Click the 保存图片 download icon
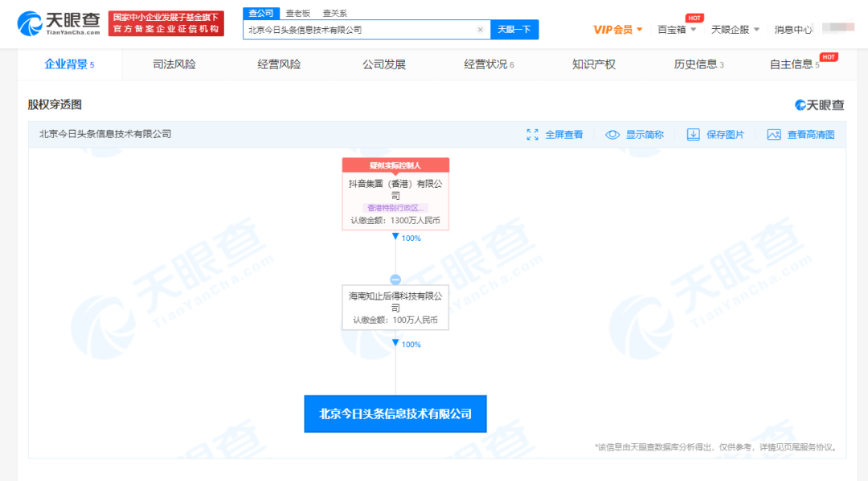This screenshot has height=481, width=868. click(693, 134)
